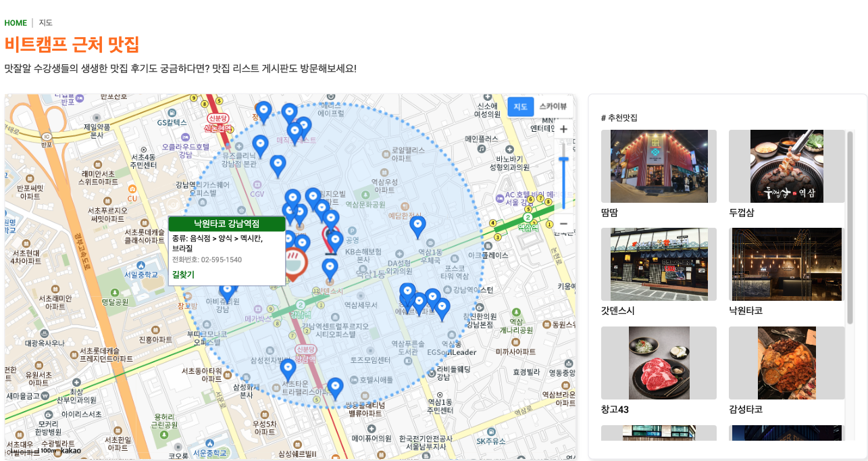The width and height of the screenshot is (868, 461).
Task: Go to HOME breadcrumb
Action: point(16,23)
